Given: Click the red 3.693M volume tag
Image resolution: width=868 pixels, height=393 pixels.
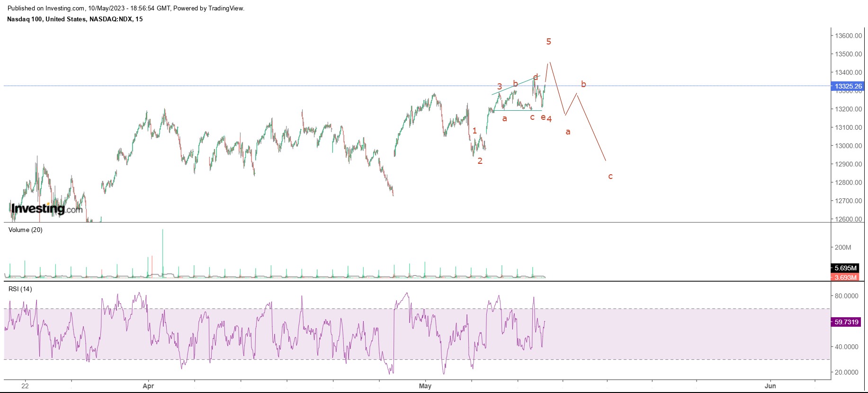Looking at the screenshot, I should [x=845, y=277].
